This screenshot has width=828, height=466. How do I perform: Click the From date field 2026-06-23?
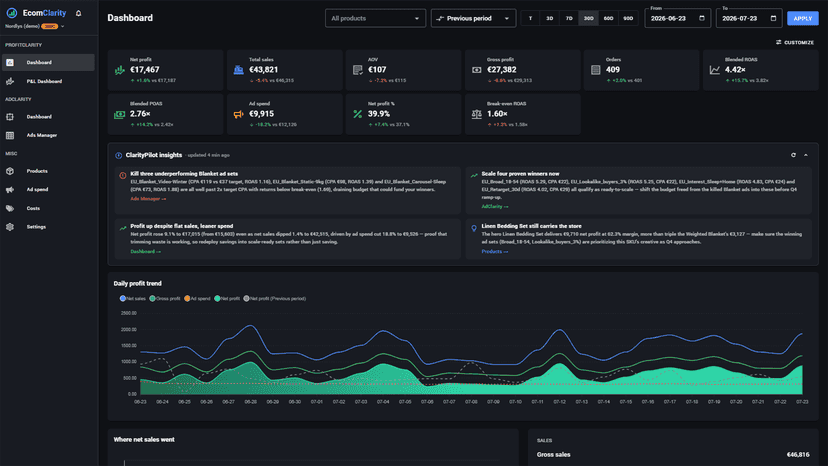pos(678,18)
